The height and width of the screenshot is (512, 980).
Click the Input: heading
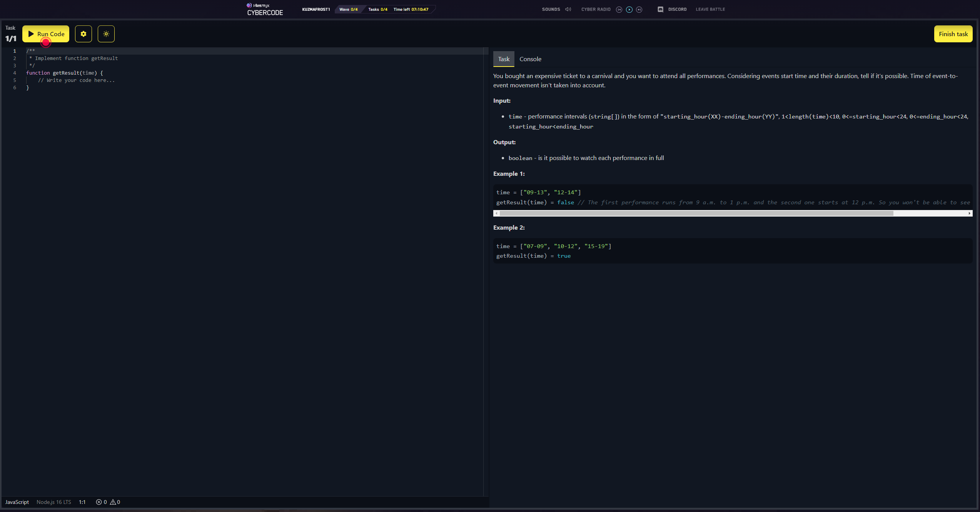pos(502,100)
